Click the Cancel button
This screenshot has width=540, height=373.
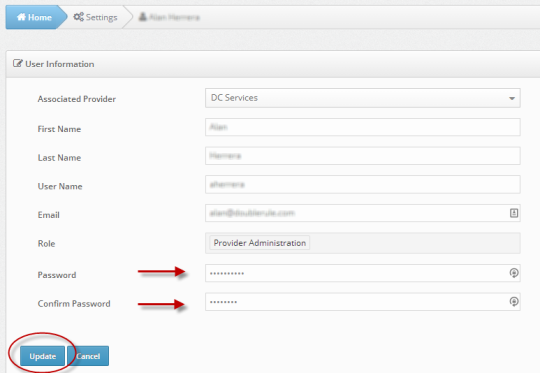pyautogui.click(x=88, y=356)
